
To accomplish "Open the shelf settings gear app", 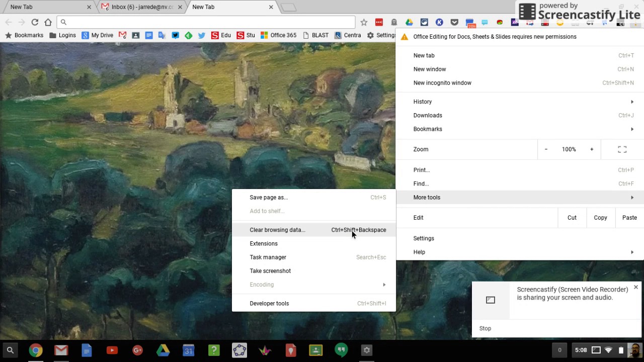I will tap(367, 350).
